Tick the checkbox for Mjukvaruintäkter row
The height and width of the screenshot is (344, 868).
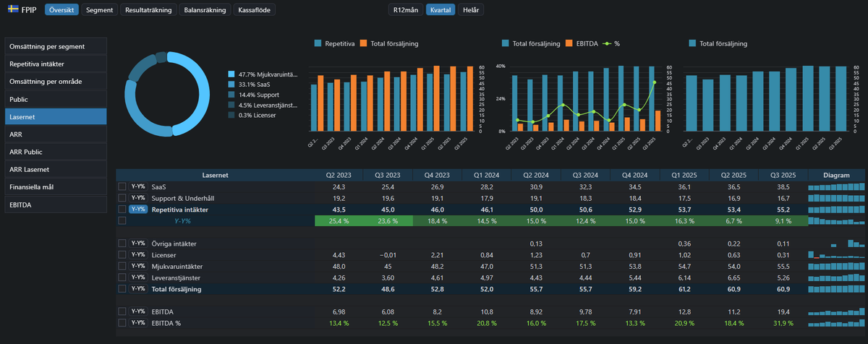tap(122, 266)
